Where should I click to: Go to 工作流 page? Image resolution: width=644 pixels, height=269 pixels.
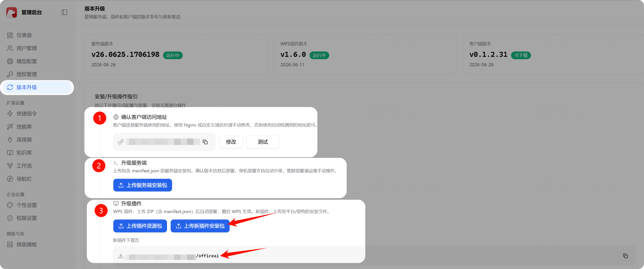click(x=37, y=166)
